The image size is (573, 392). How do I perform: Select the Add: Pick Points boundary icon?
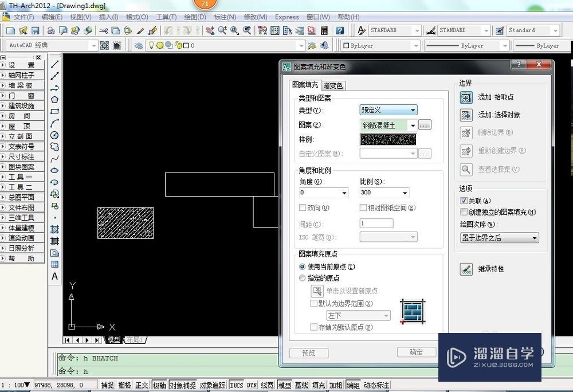coord(466,97)
